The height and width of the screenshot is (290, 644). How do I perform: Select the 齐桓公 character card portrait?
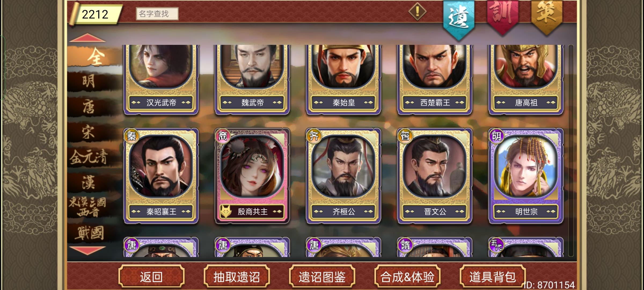pyautogui.click(x=343, y=166)
